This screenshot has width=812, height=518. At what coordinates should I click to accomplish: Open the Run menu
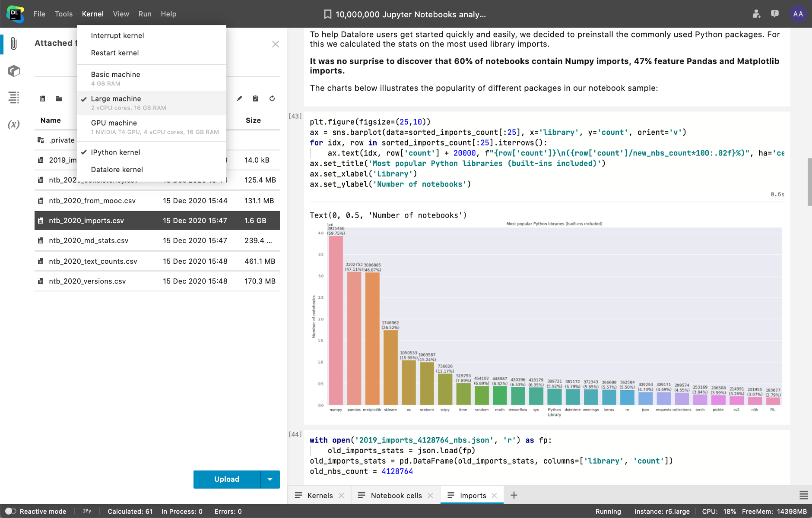click(x=145, y=14)
